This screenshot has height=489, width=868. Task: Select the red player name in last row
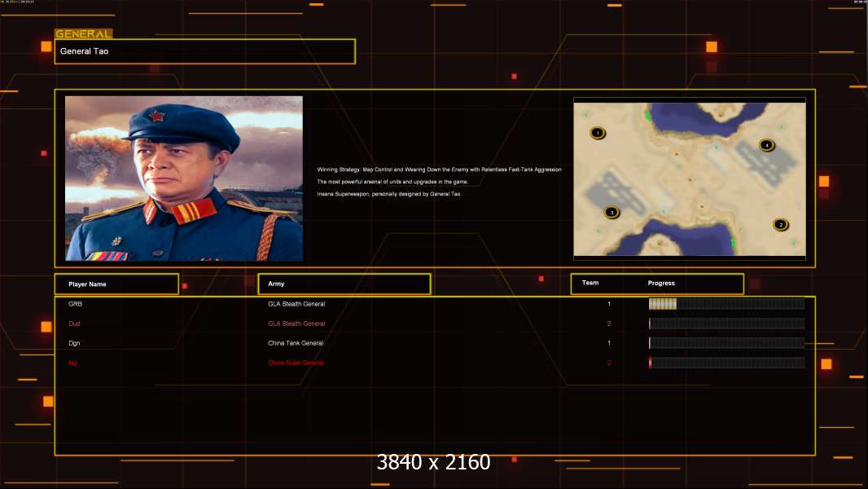click(x=72, y=363)
